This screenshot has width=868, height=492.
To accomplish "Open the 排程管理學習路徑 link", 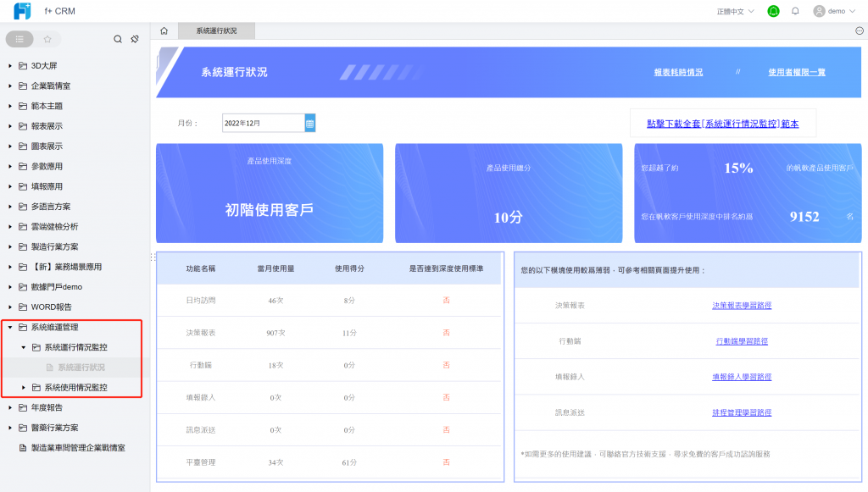I will [x=742, y=412].
